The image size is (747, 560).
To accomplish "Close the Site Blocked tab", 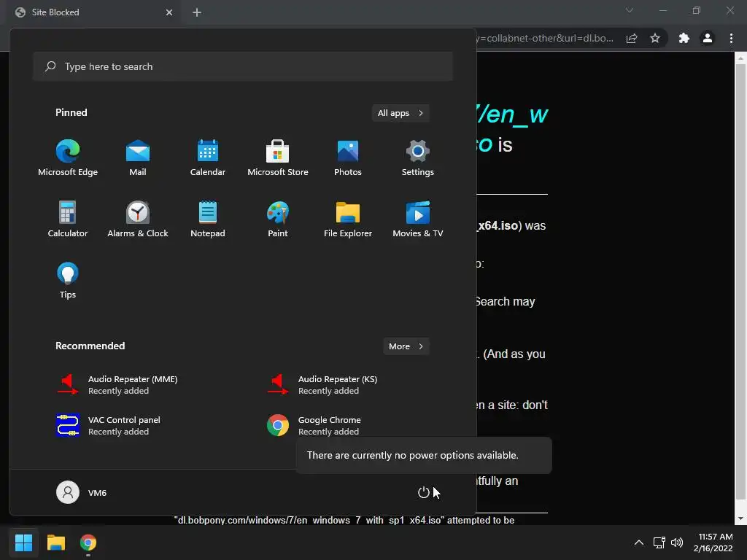I will 169,12.
